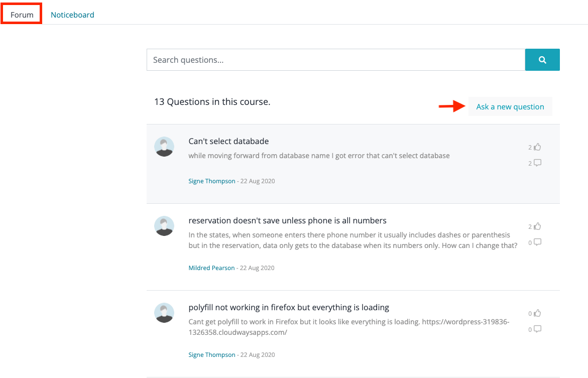588x378 pixels.
Task: Open Signe Thompson's profile link
Action: point(212,181)
